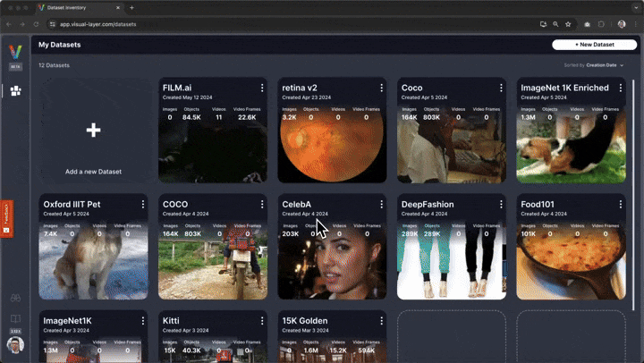Click the browser back arrow
Screen dimensions: 644x363
pos(9,24)
